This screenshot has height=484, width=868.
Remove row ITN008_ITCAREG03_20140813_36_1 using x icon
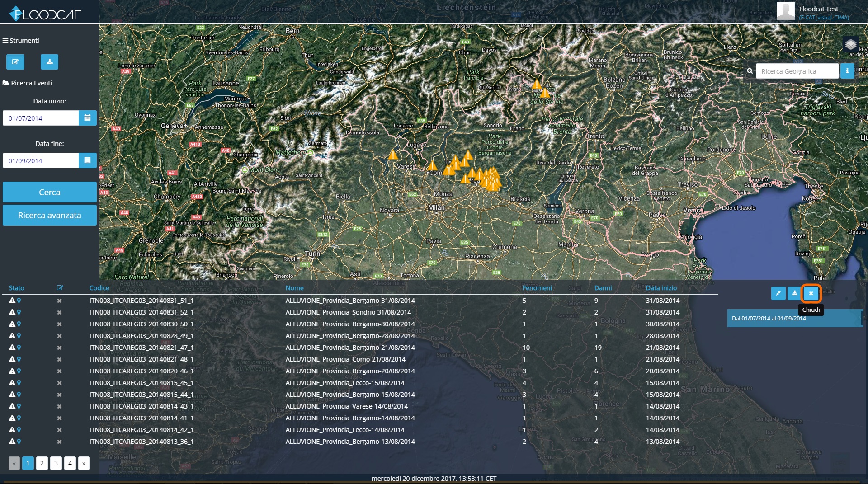coord(59,442)
